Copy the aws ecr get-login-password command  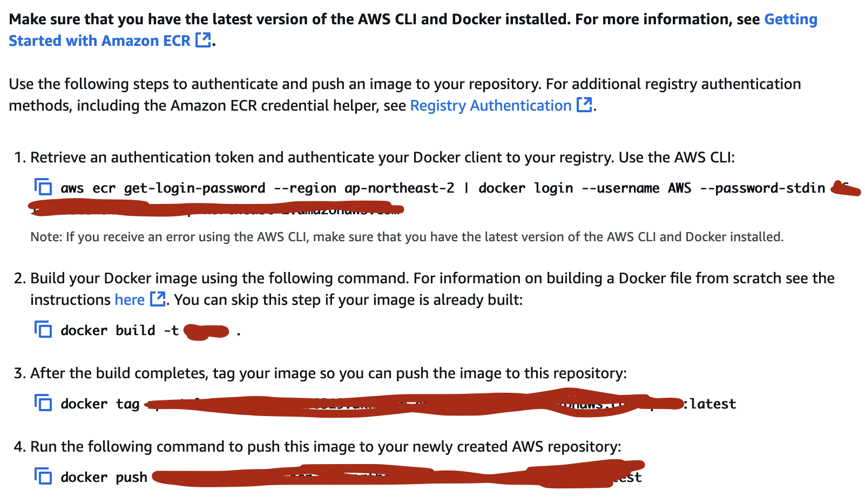click(43, 187)
